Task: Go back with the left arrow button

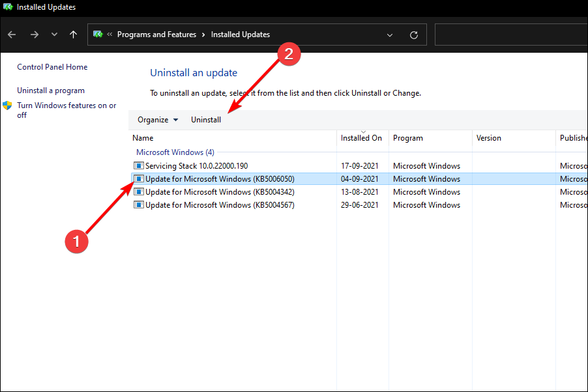Action: click(x=12, y=35)
